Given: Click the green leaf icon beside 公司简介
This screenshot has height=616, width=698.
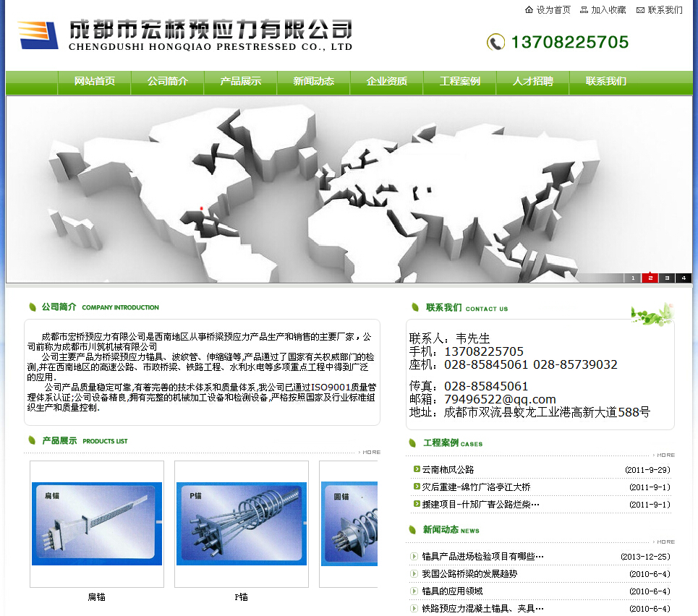Looking at the screenshot, I should 33,307.
